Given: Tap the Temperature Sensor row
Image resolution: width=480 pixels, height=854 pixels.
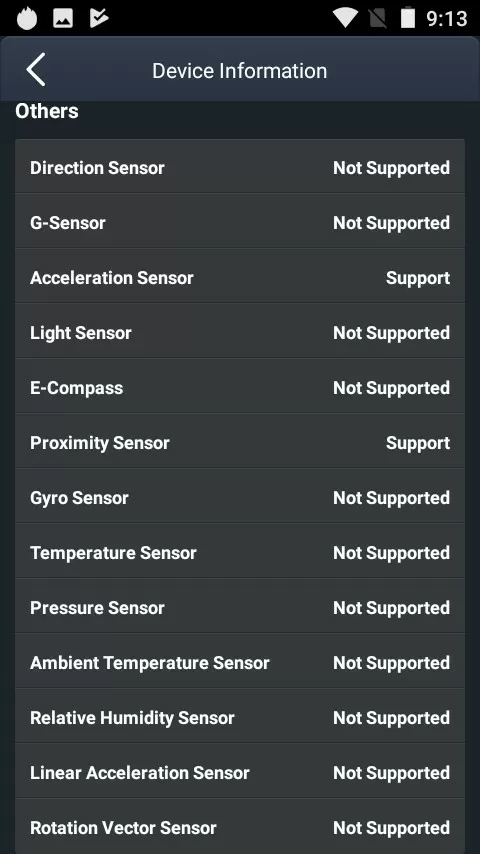Looking at the screenshot, I should 240,552.
